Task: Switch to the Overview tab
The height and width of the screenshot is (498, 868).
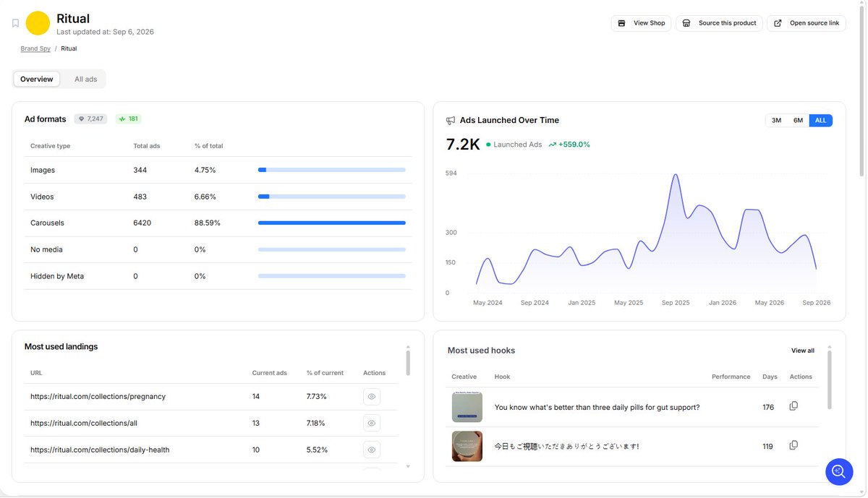Action: coord(37,79)
